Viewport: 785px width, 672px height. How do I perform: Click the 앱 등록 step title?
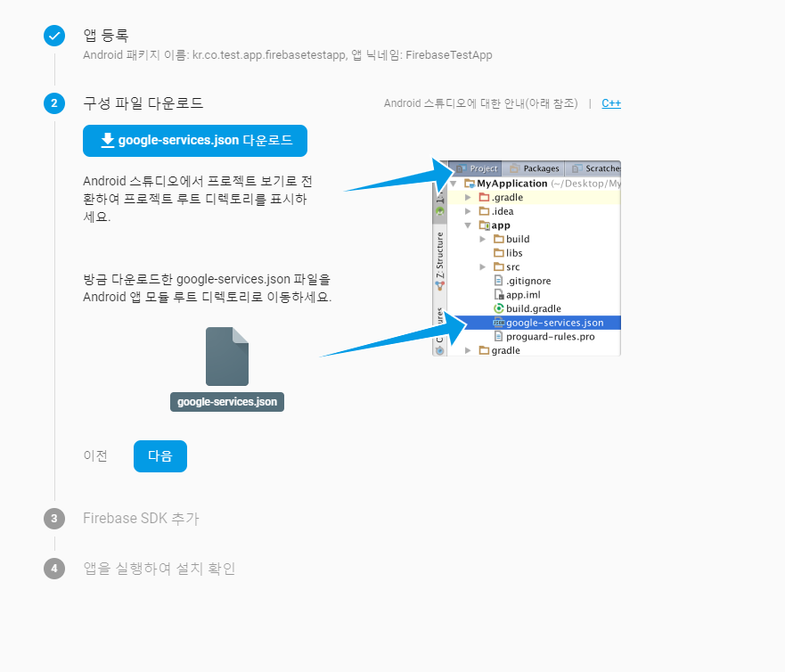pos(106,35)
